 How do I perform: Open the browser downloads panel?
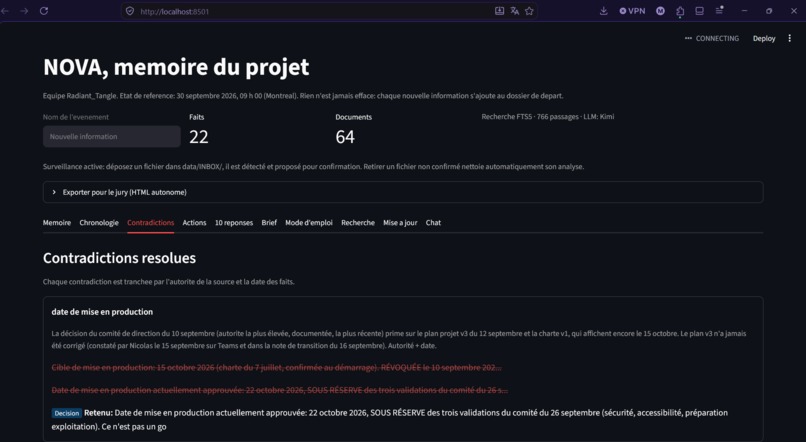point(603,11)
